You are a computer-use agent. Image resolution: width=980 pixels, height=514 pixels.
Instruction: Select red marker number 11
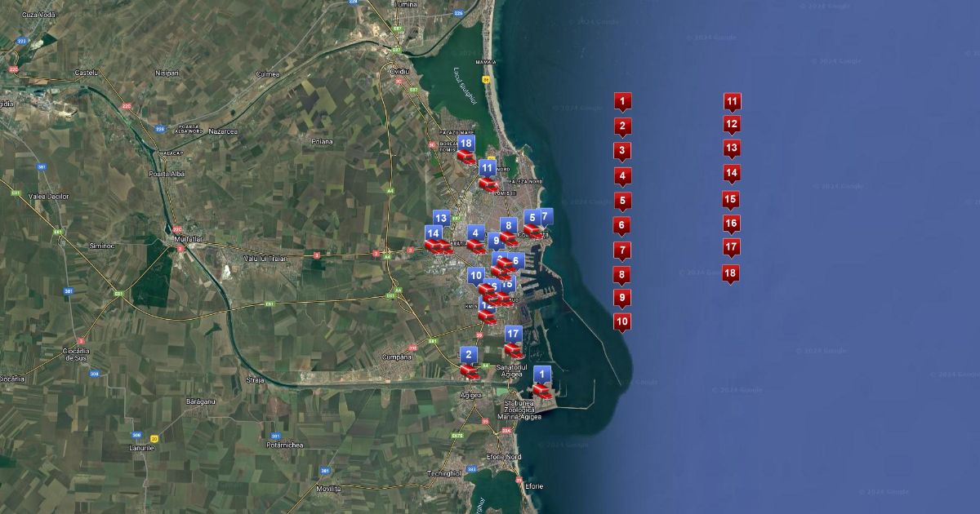[x=733, y=102]
